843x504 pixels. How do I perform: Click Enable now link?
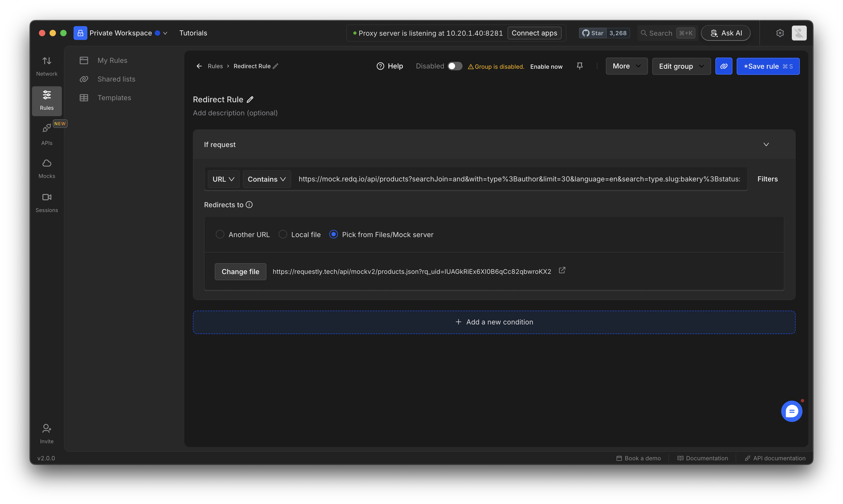(x=546, y=67)
